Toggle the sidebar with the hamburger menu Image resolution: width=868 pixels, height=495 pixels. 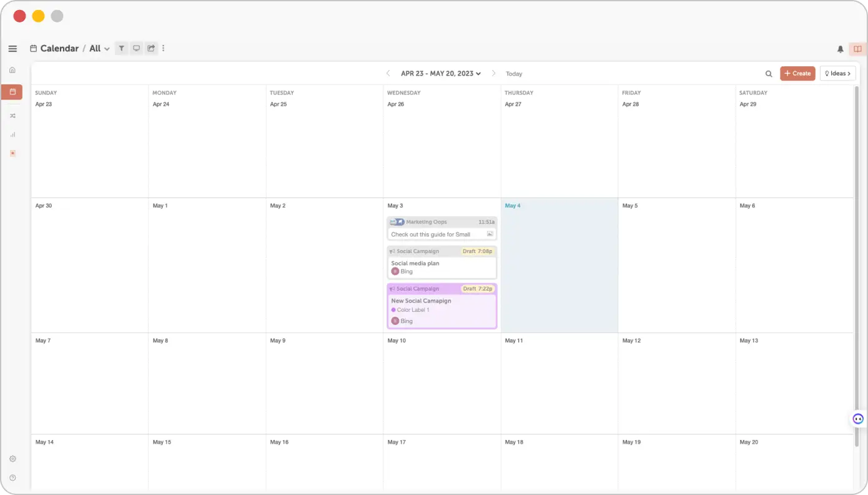point(12,48)
